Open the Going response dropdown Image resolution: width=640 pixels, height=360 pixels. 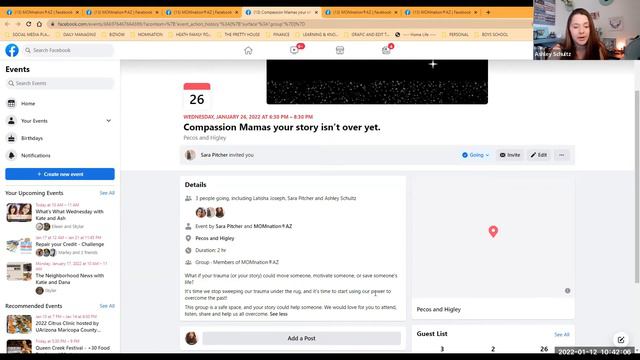tap(476, 155)
